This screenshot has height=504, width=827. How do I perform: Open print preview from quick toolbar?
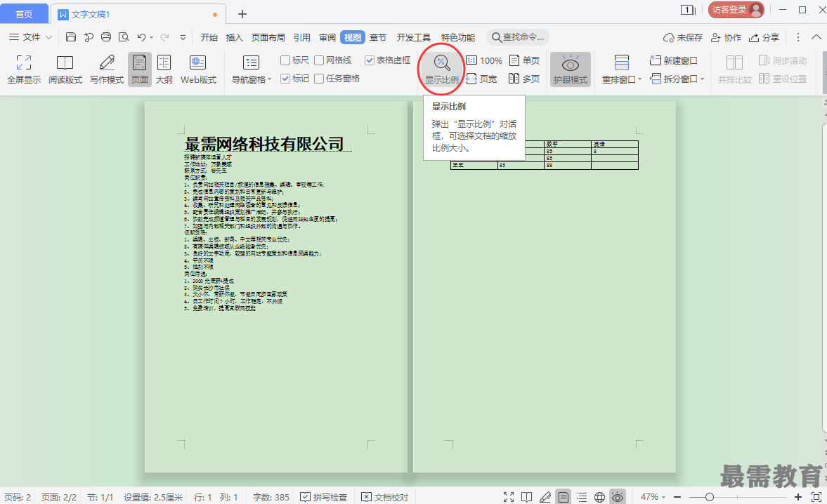(x=124, y=37)
